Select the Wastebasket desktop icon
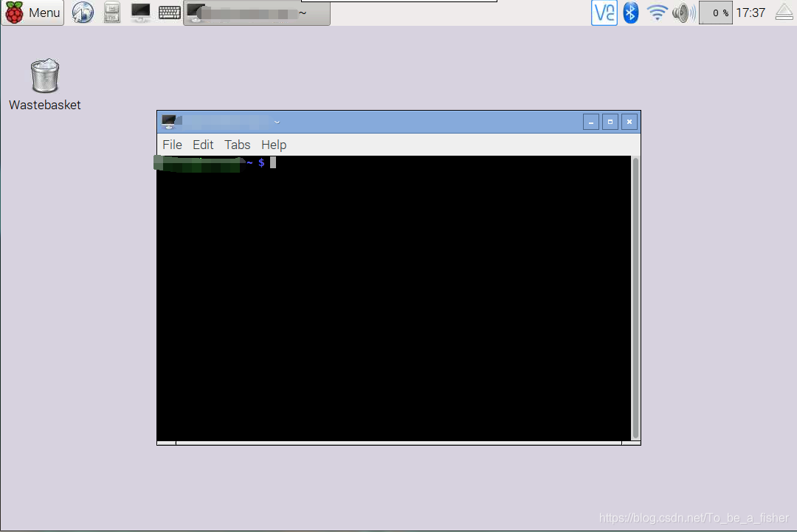797x532 pixels. pos(45,84)
